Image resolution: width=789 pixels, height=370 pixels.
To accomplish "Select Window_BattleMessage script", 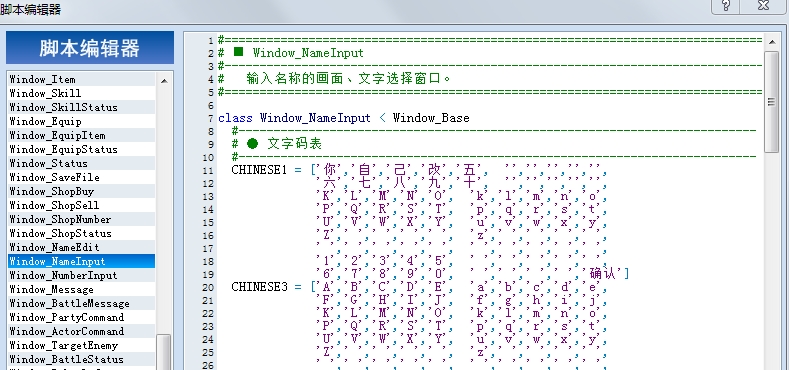I will [82, 304].
